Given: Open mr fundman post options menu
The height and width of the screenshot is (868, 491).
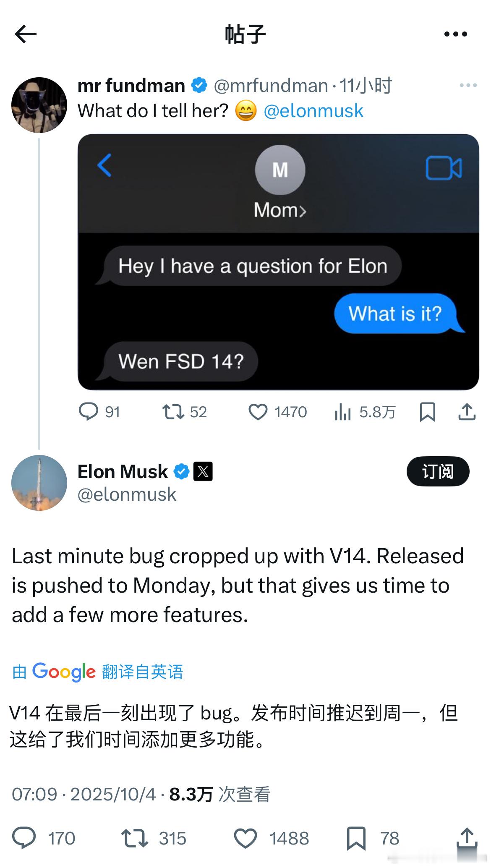Looking at the screenshot, I should tap(468, 85).
